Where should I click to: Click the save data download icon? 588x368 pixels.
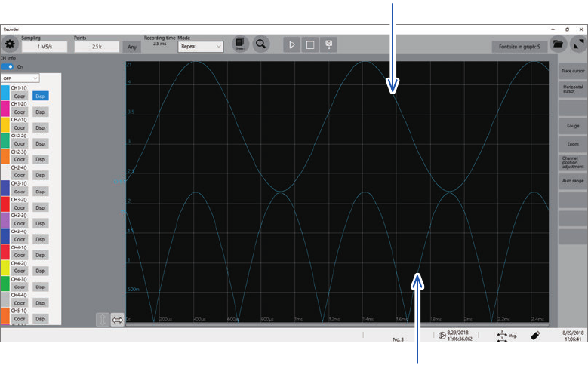pyautogui.click(x=328, y=45)
